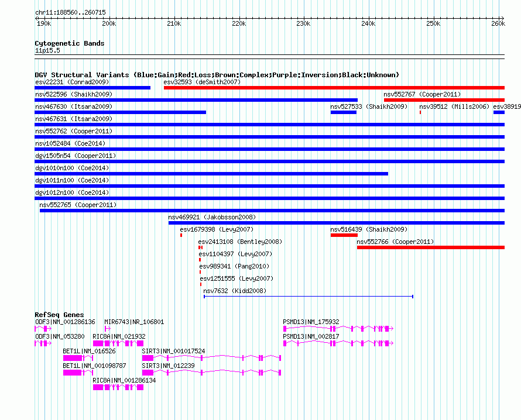Click MIR6743|NR_106801 gene label
The image size is (521, 420).
[134, 322]
